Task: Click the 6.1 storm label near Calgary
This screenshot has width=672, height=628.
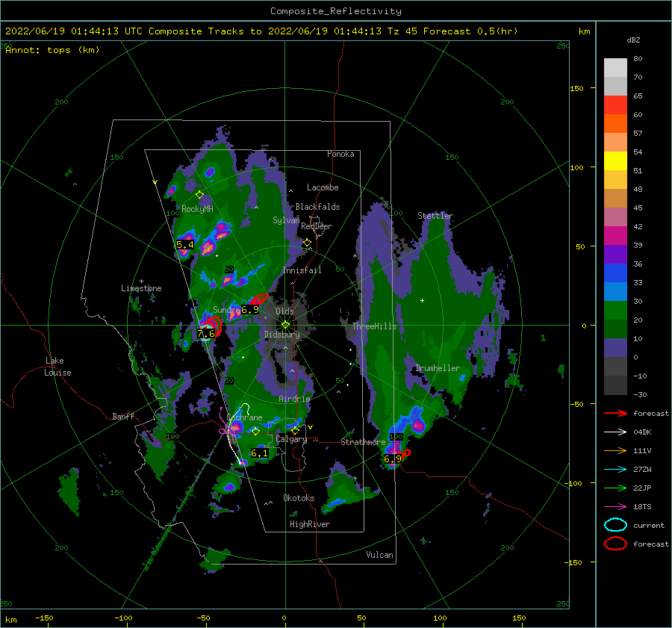Action: pos(259,453)
